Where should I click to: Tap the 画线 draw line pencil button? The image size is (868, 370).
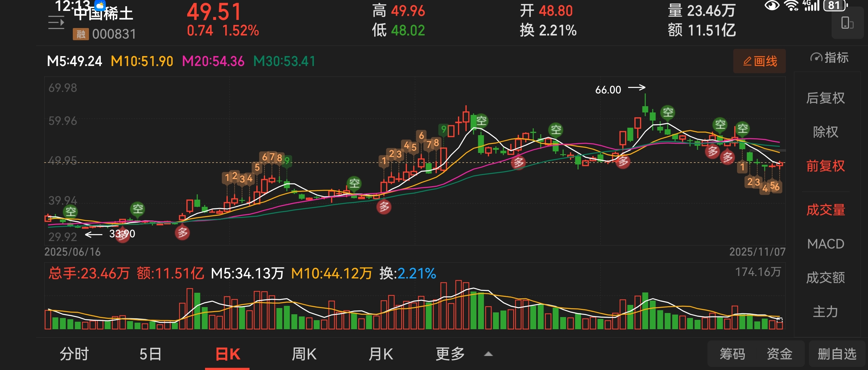(759, 61)
